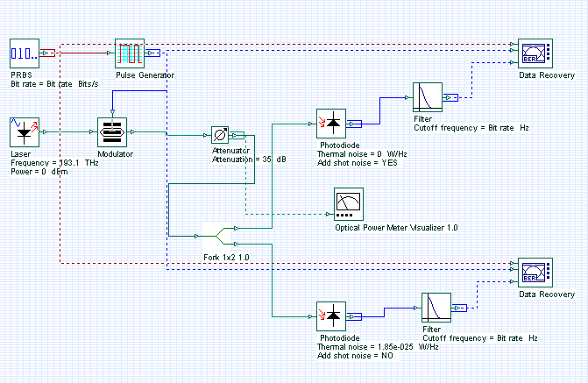588x383 pixels.
Task: Click the lower 'Photodiode' name label
Action: [340, 338]
